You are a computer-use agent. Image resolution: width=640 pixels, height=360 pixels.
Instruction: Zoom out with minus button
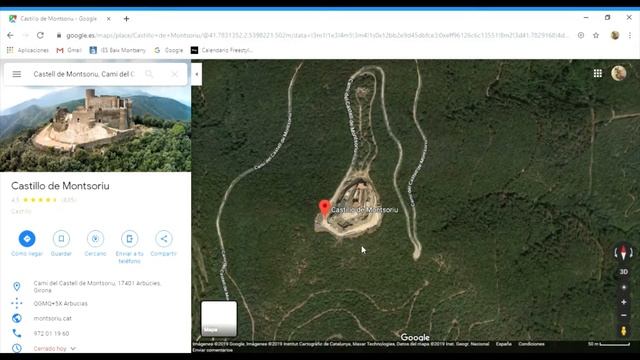tap(623, 315)
